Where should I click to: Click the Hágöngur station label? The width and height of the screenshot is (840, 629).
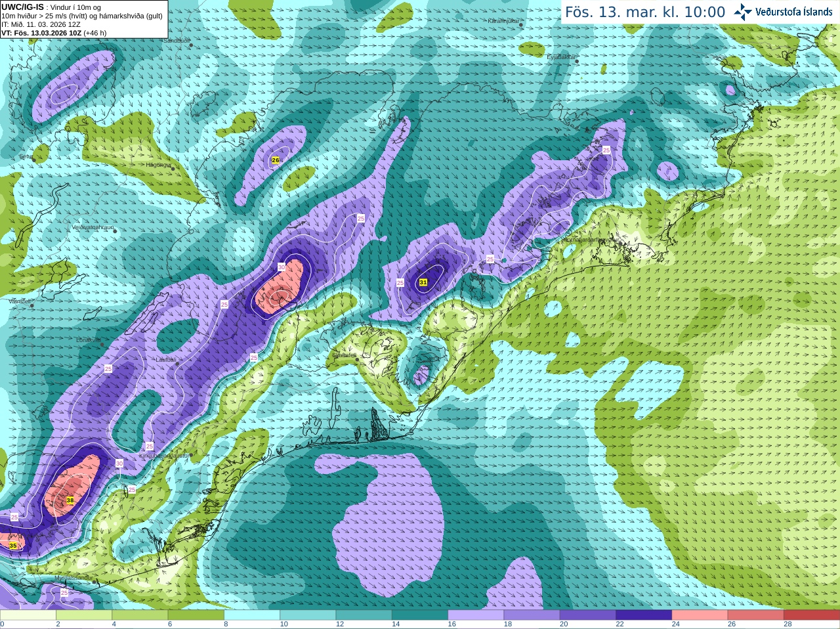(158, 165)
